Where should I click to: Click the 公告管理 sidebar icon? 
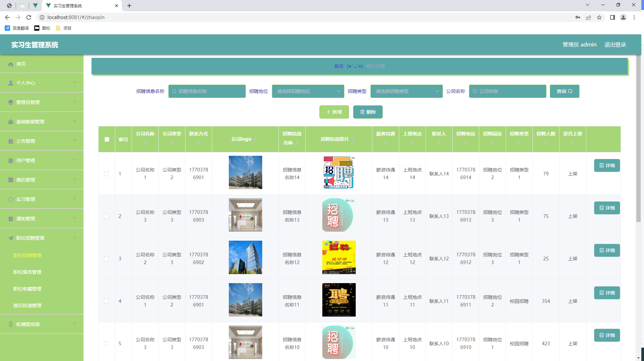(x=11, y=141)
